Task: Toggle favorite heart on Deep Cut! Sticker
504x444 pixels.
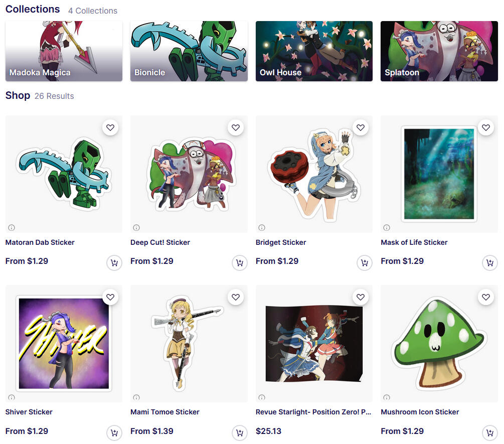Action: [236, 127]
